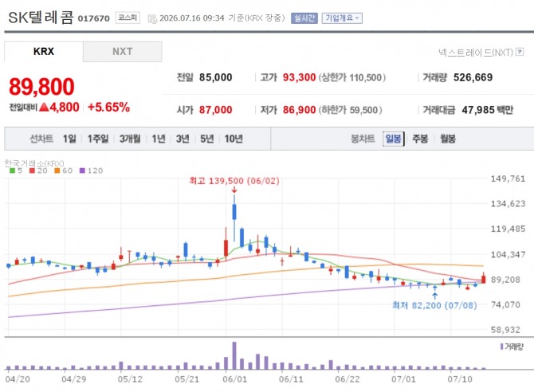Viewport: 534px width, 392px height.
Task: Click the 하한가 59,500 text
Action: coord(351,110)
